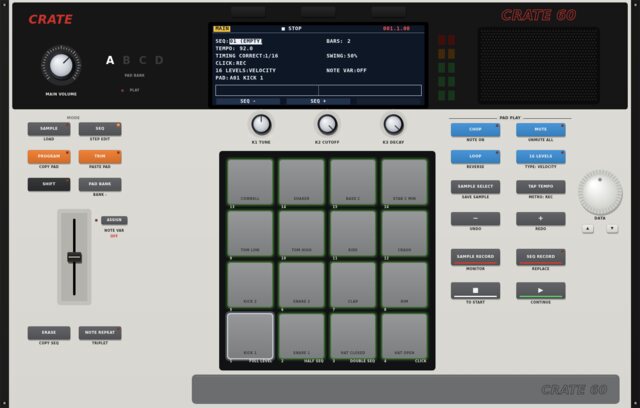
Task: Switch to SAMPLE mode
Action: [x=49, y=129]
